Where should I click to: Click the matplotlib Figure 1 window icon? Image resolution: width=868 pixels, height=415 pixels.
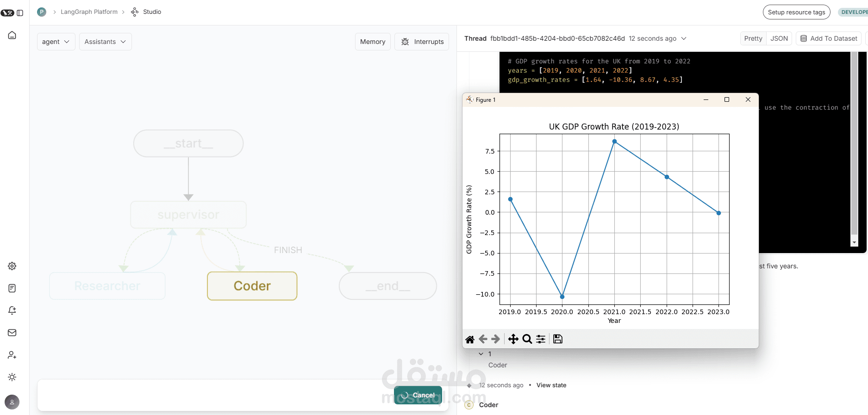coord(470,99)
